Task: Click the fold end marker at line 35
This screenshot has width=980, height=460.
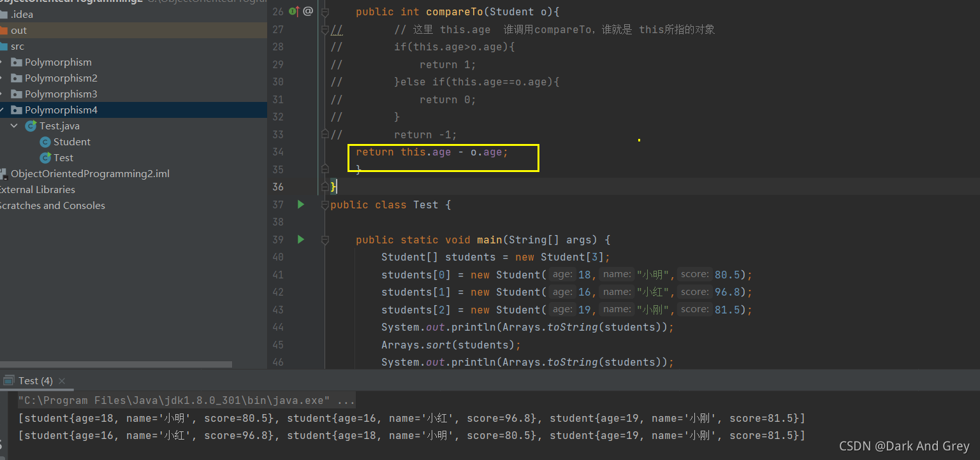Action: (x=325, y=169)
